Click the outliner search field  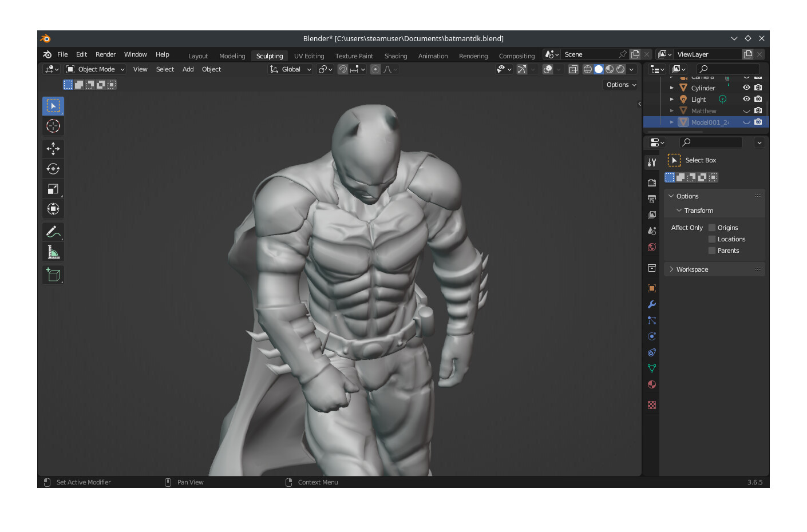click(728, 69)
